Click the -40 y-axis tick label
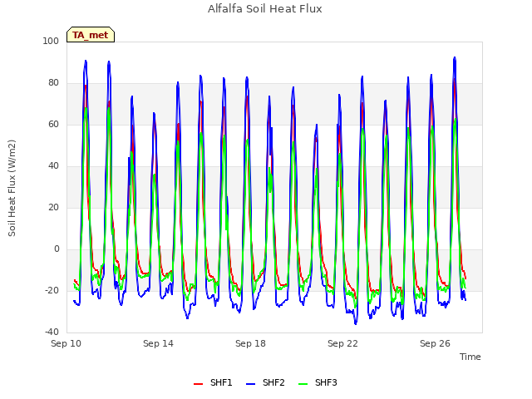This screenshot has height=399, width=532. 52,332
